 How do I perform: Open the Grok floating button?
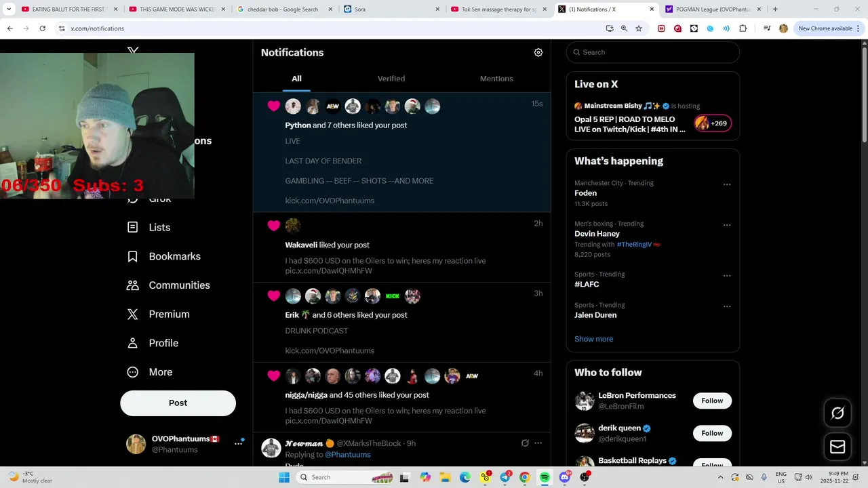837,413
